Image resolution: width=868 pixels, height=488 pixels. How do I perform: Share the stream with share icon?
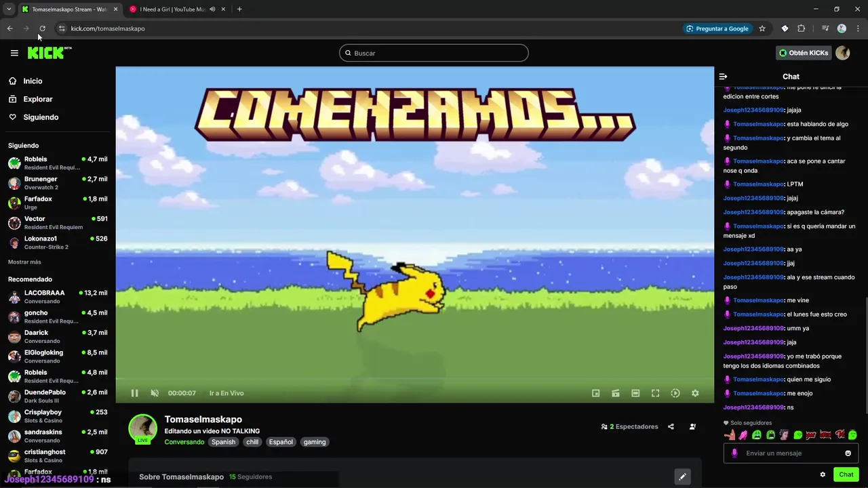tap(671, 427)
